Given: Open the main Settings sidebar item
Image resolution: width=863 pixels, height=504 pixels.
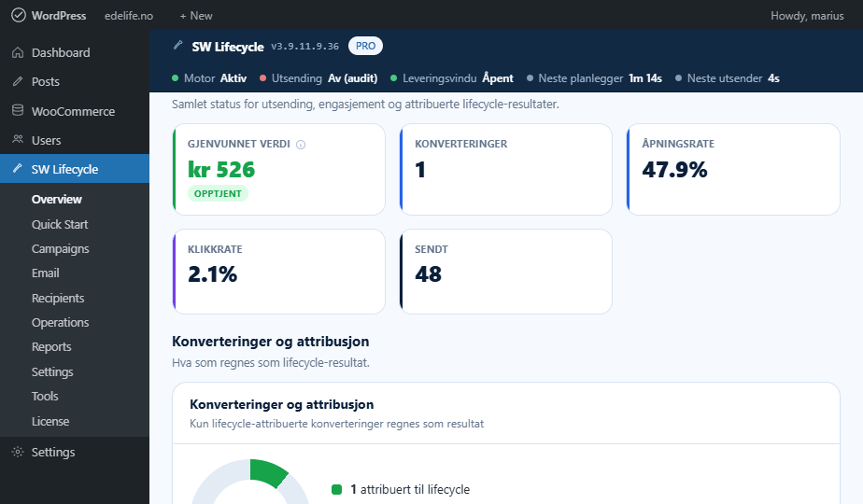Looking at the screenshot, I should coord(75,453).
